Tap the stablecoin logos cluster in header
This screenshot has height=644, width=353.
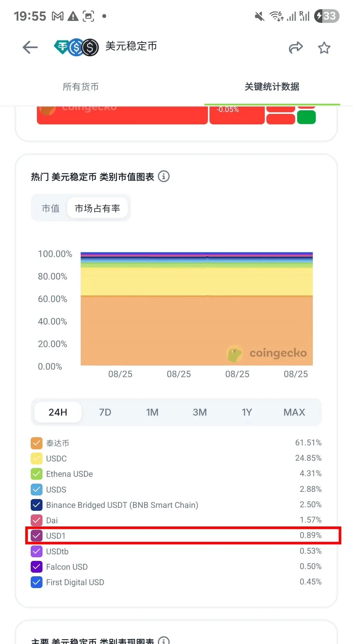[x=76, y=47]
